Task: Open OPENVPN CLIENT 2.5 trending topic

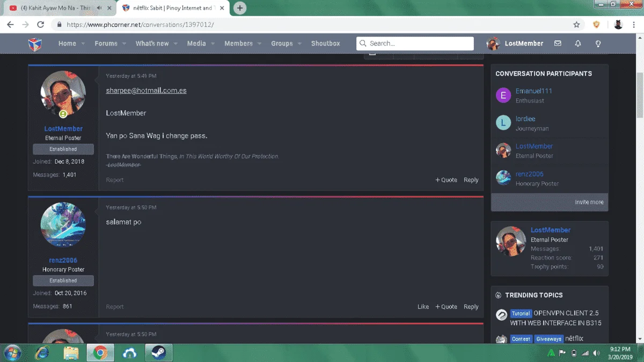Action: (555, 318)
